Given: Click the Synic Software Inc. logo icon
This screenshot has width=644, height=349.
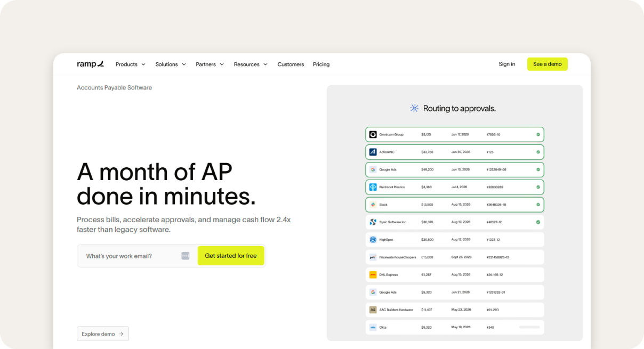Looking at the screenshot, I should (373, 222).
